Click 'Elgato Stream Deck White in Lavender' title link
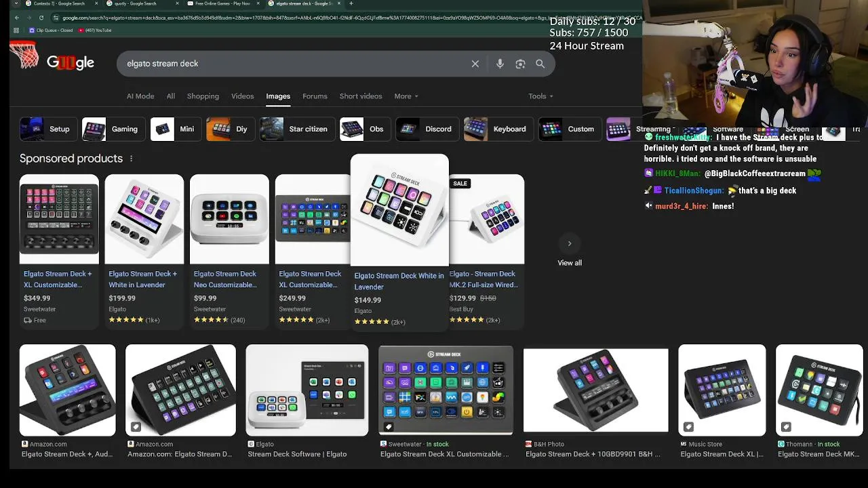Image resolution: width=868 pixels, height=488 pixels. (399, 281)
